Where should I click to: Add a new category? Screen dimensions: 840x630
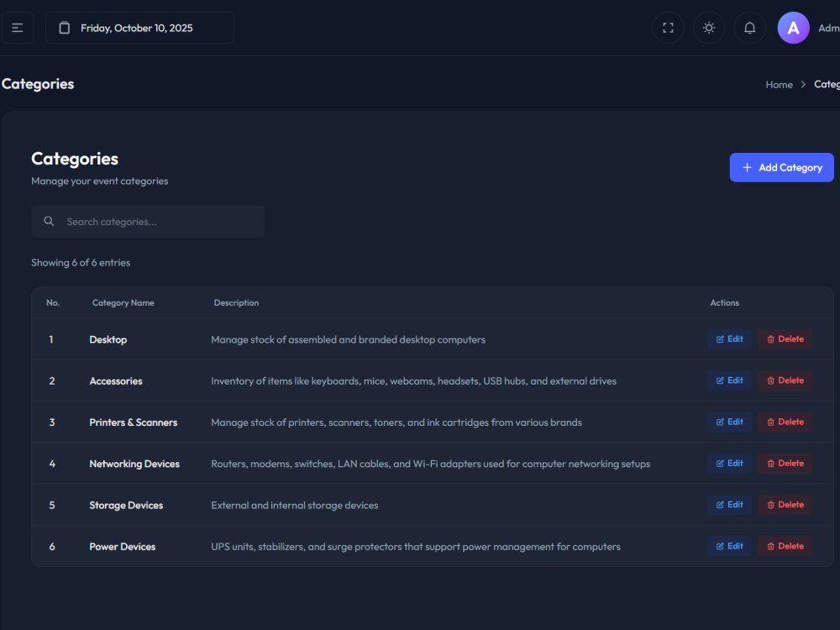click(781, 168)
